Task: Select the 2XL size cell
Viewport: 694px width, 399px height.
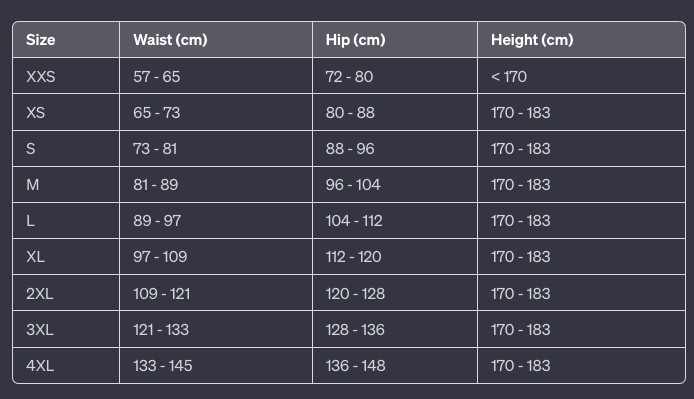Action: pos(66,293)
